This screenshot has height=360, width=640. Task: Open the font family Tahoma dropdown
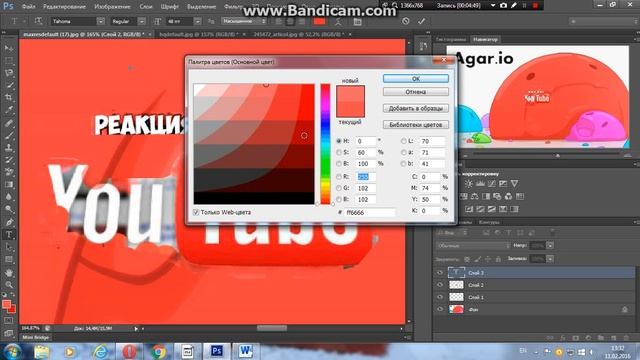click(100, 21)
